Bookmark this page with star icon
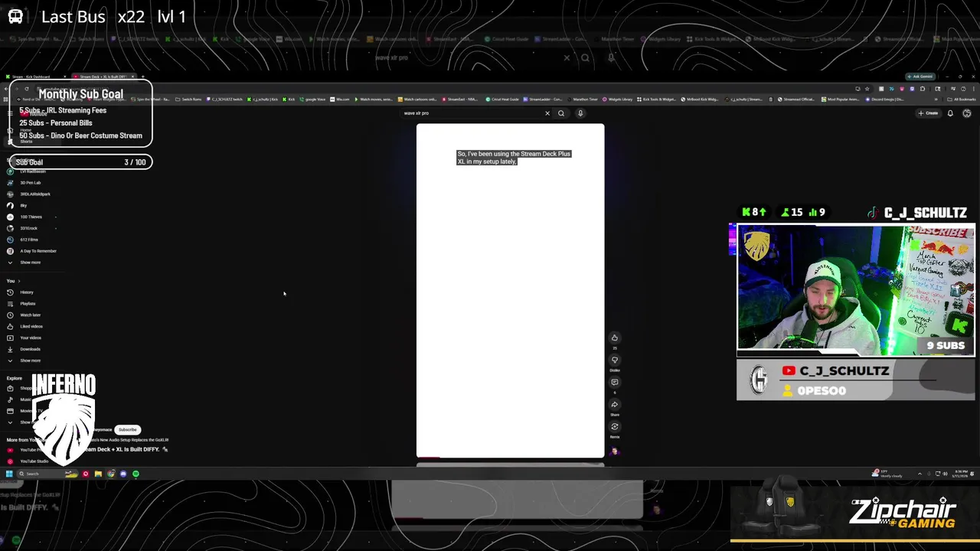The width and height of the screenshot is (980, 551). [867, 89]
